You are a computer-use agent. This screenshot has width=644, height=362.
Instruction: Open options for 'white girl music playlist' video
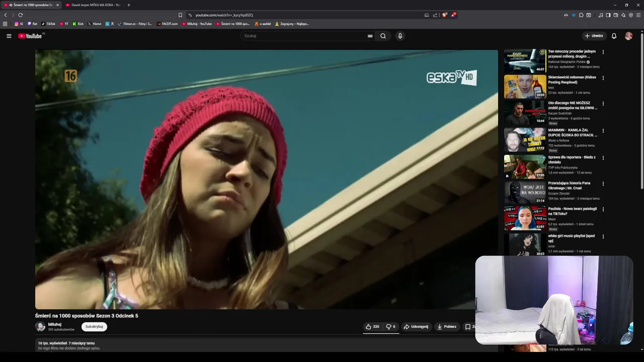tap(603, 236)
